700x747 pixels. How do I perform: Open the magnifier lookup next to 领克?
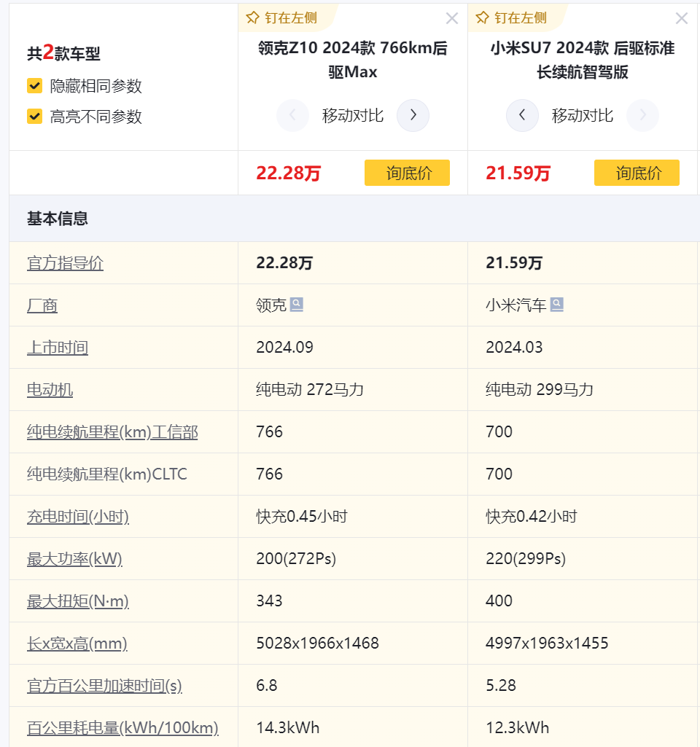295,304
